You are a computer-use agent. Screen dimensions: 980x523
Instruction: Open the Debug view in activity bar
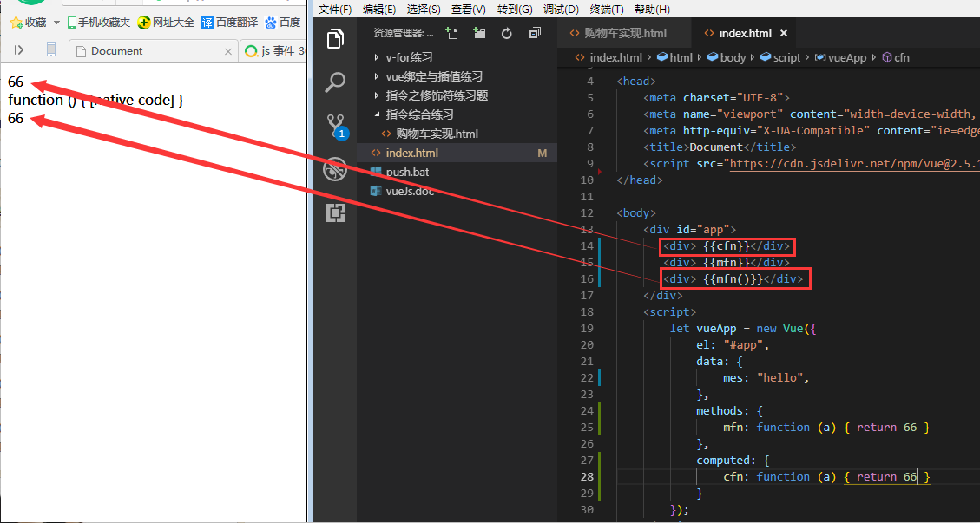pos(336,169)
